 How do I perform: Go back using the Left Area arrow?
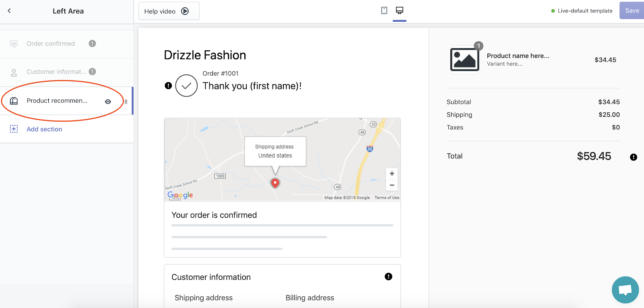pyautogui.click(x=9, y=11)
